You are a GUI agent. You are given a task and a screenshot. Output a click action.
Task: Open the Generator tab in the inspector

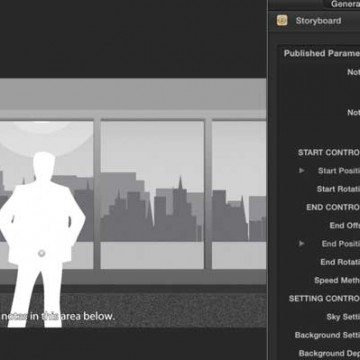343,4
